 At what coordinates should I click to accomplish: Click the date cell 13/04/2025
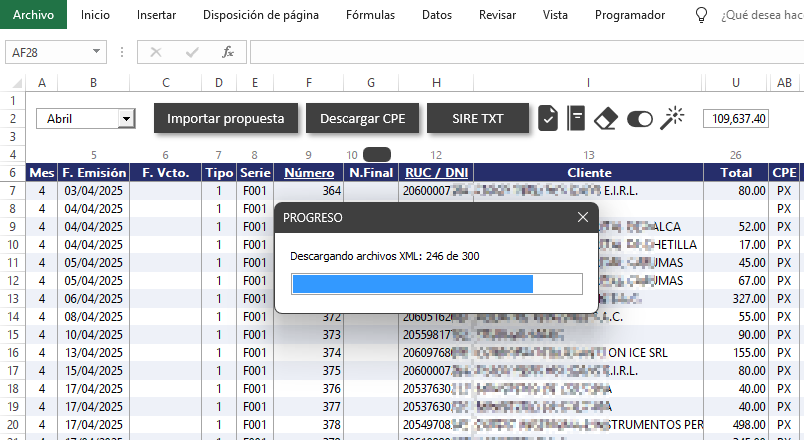pos(94,353)
